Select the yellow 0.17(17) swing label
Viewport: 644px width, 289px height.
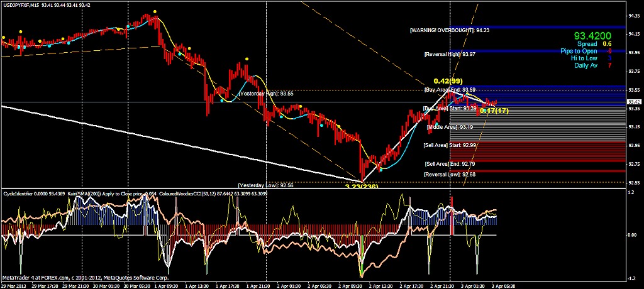click(494, 111)
